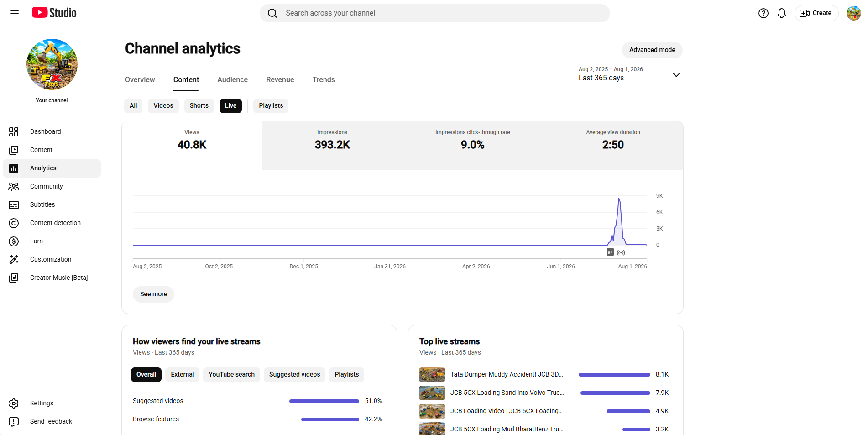Screen dimensions: 868x435
Task: Expand the date range dropdown arrow
Action: point(676,75)
